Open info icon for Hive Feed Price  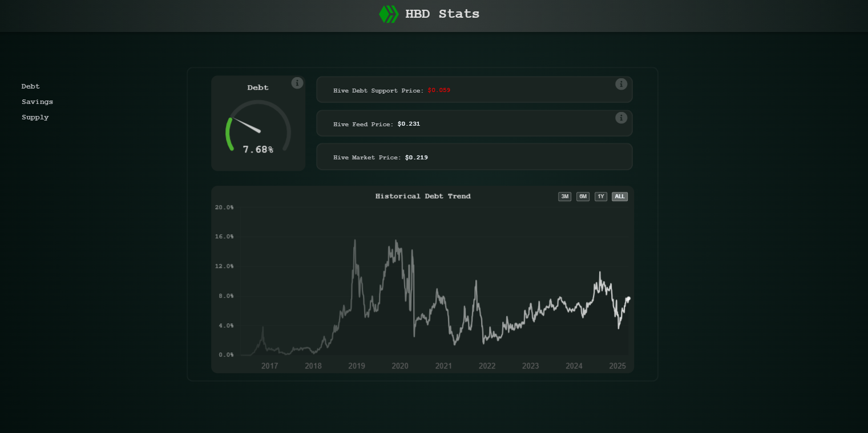(621, 118)
